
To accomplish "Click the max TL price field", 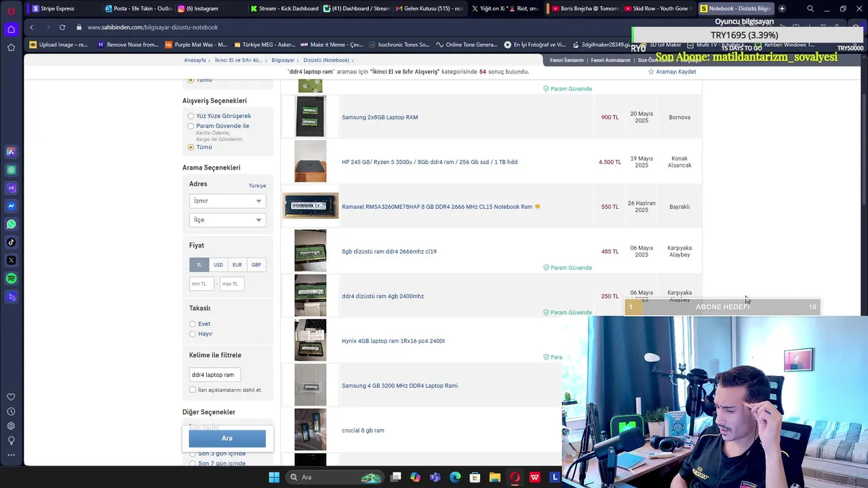I will pos(232,284).
